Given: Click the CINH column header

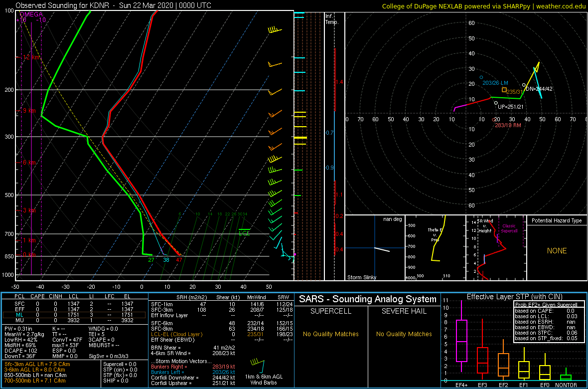Looking at the screenshot, I should [x=56, y=297].
